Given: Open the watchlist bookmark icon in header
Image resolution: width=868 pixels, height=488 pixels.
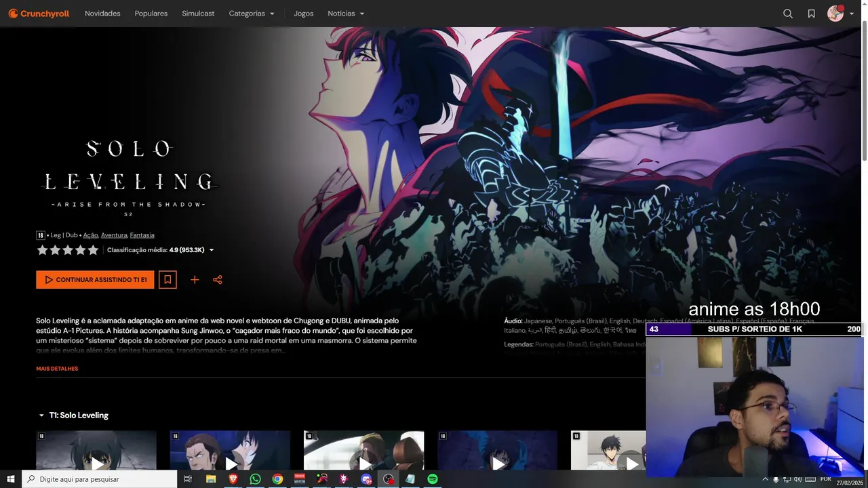Looking at the screenshot, I should (x=811, y=14).
